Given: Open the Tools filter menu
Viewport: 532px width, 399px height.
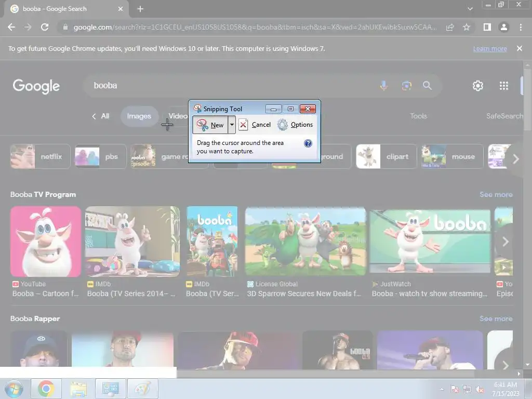Looking at the screenshot, I should [418, 116].
